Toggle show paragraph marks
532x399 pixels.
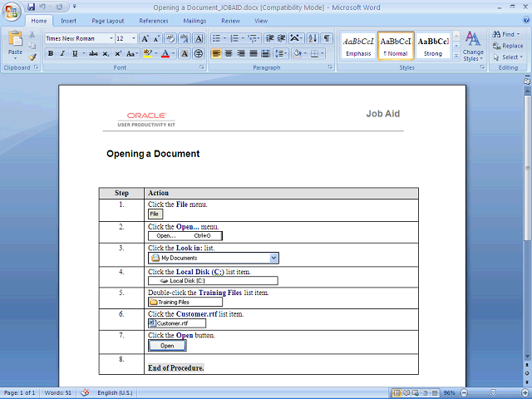coord(327,39)
